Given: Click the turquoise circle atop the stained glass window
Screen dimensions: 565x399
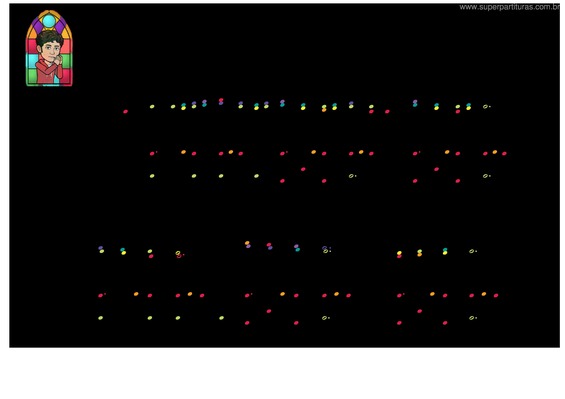Looking at the screenshot, I should click(49, 21).
